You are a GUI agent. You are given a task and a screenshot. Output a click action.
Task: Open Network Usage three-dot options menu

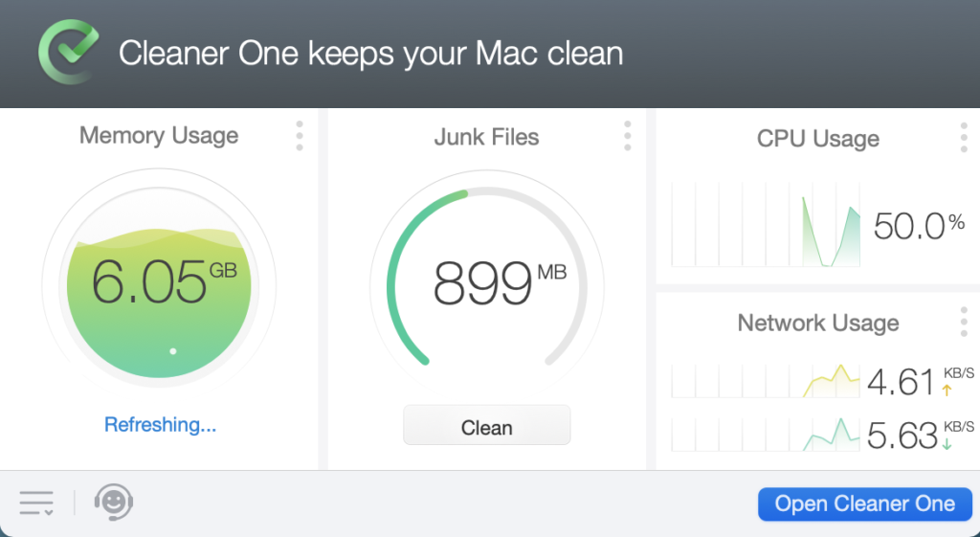pos(964,322)
